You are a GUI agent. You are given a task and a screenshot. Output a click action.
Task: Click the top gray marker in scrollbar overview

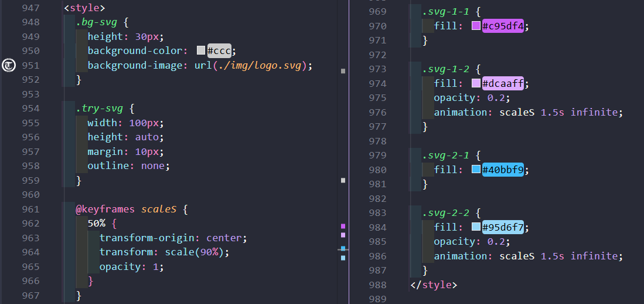[x=343, y=71]
